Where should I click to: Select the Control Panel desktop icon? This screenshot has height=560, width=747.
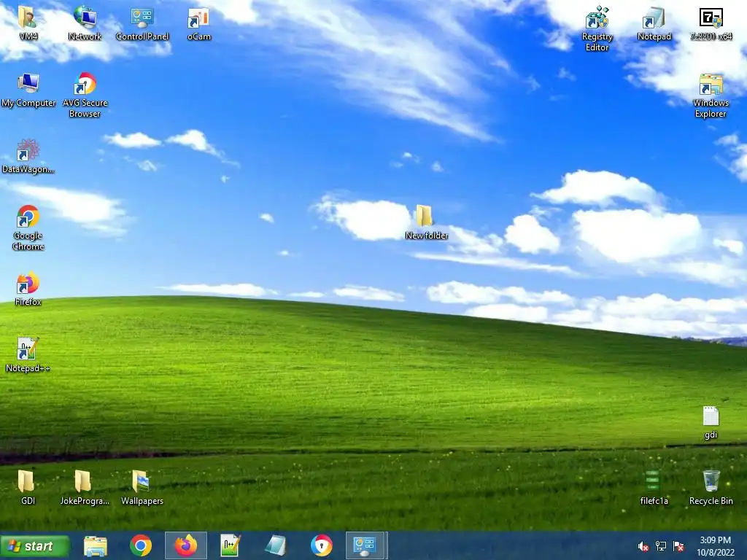point(142,17)
